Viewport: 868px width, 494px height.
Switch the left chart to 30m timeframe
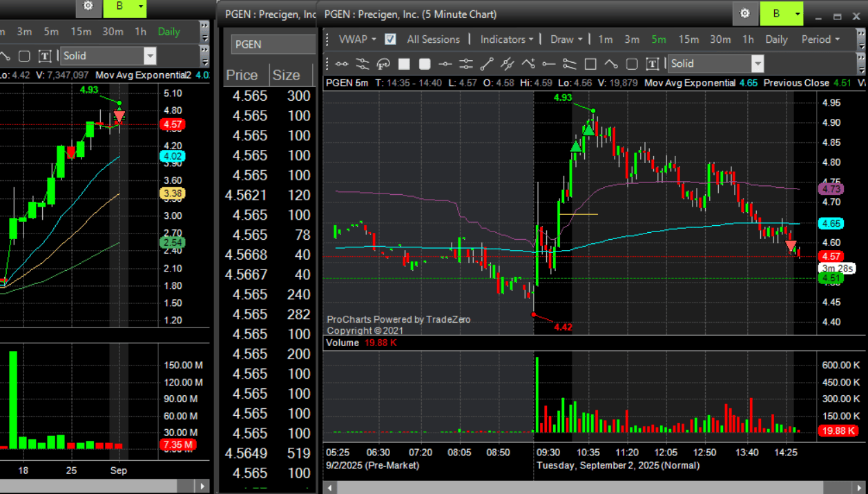[113, 32]
